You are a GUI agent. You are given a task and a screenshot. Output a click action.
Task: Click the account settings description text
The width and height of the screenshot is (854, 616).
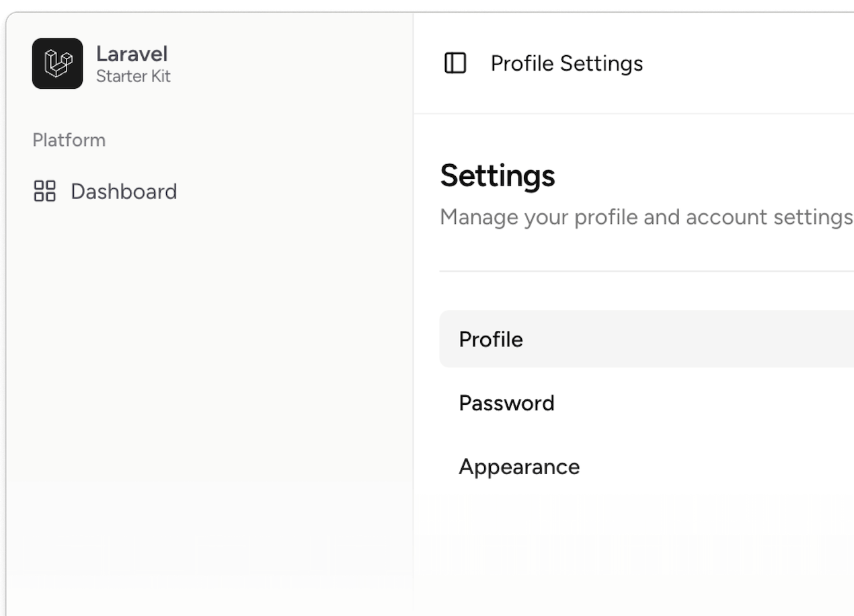pos(644,217)
